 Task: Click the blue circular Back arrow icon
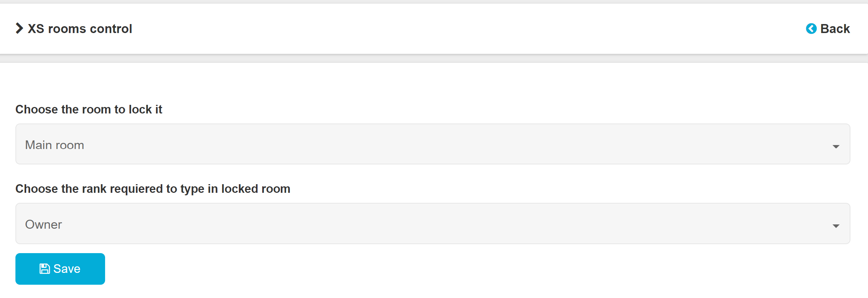pos(811,29)
